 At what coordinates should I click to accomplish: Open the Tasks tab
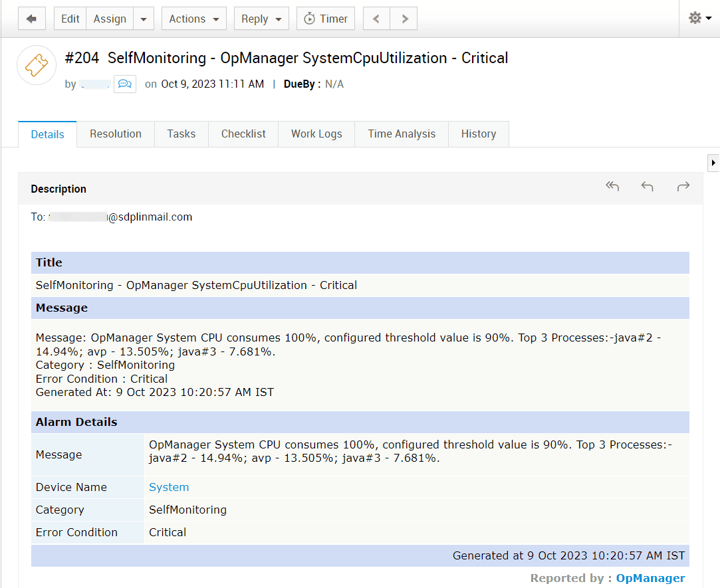181,134
